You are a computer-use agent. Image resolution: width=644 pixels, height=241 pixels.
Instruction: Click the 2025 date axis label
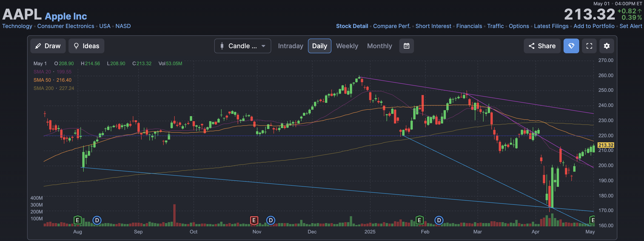pos(370,232)
